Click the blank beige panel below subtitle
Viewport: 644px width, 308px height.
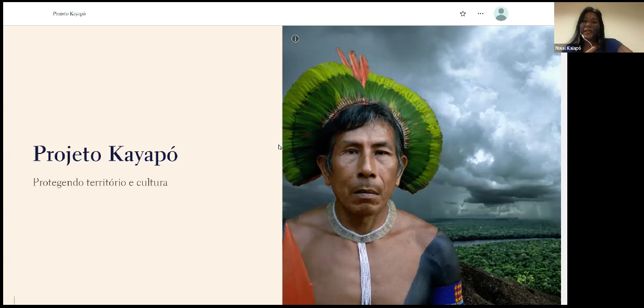point(142,247)
